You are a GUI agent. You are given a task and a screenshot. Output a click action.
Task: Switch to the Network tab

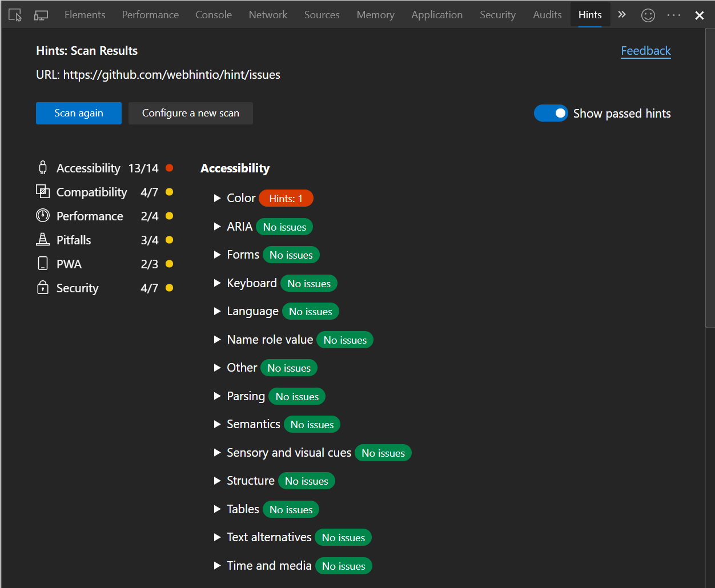pos(268,15)
